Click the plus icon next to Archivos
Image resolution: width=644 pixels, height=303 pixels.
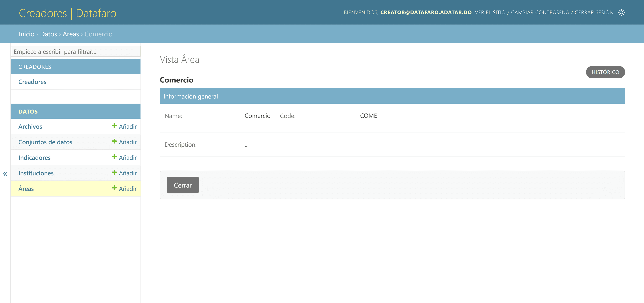114,126
